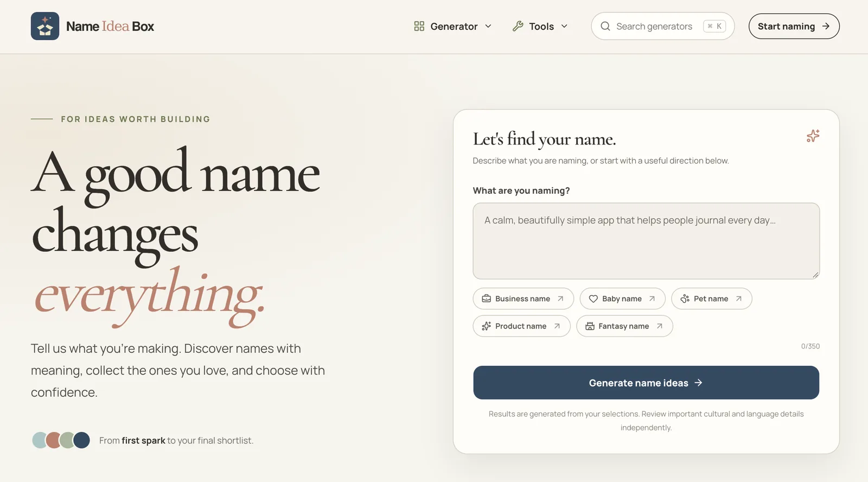Click the heart icon on Baby name
This screenshot has width=868, height=482.
(593, 299)
